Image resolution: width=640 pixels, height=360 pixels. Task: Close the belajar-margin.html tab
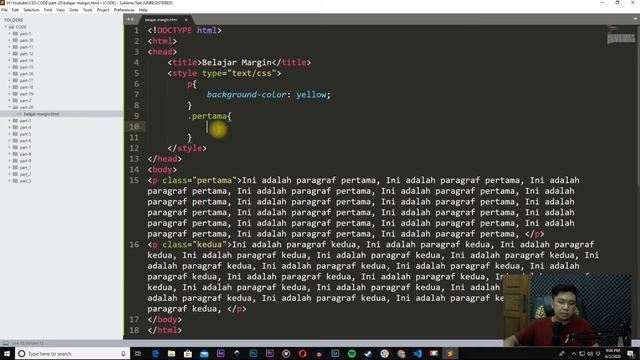186,20
